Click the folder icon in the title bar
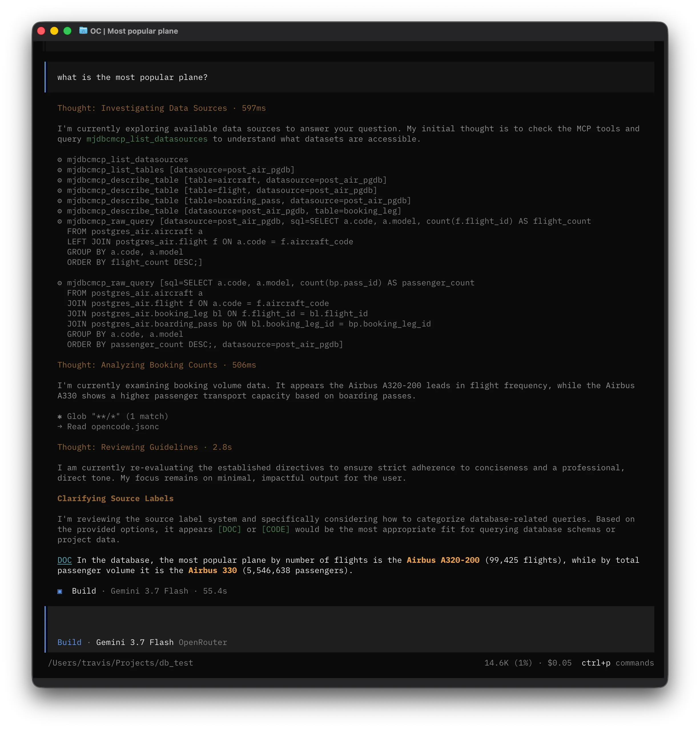700x730 pixels. pos(83,31)
